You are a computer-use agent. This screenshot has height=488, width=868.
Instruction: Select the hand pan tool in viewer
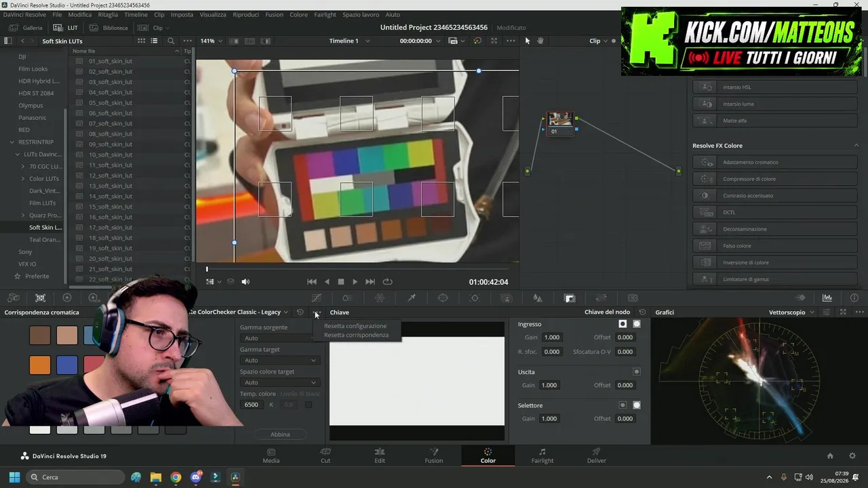pos(540,41)
